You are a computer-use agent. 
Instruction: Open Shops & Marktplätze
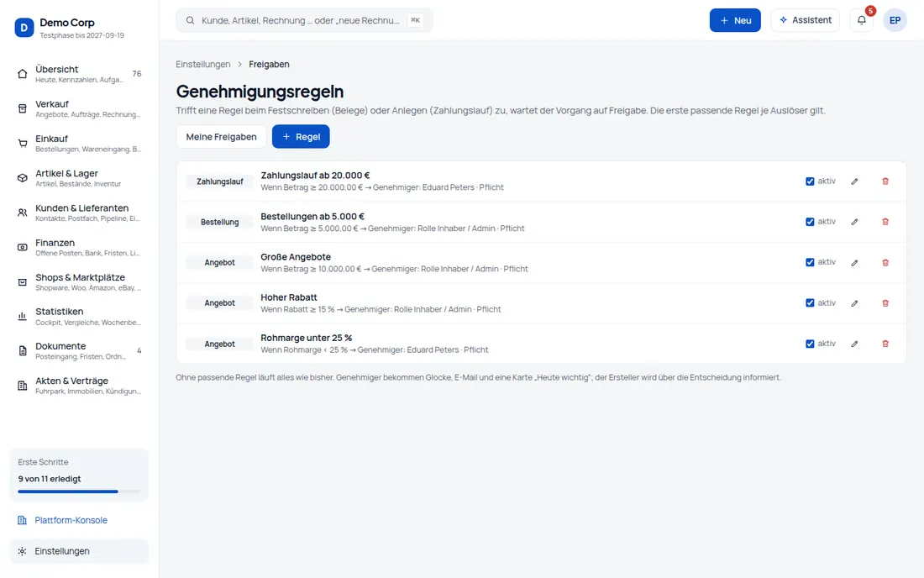[79, 282]
